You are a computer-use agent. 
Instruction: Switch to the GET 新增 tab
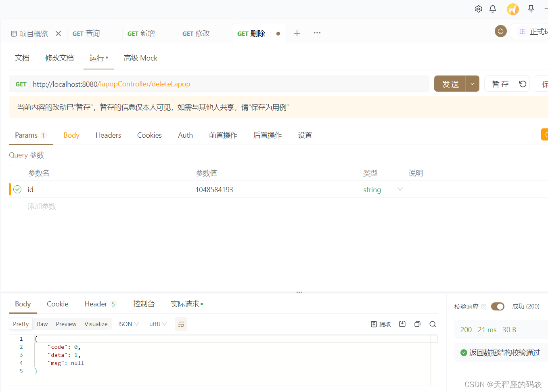141,34
